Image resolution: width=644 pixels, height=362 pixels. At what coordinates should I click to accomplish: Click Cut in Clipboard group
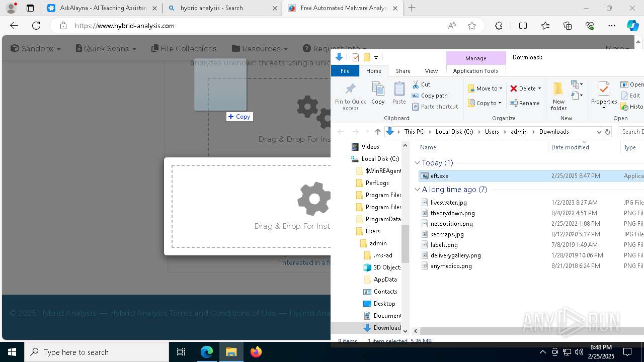tap(422, 84)
